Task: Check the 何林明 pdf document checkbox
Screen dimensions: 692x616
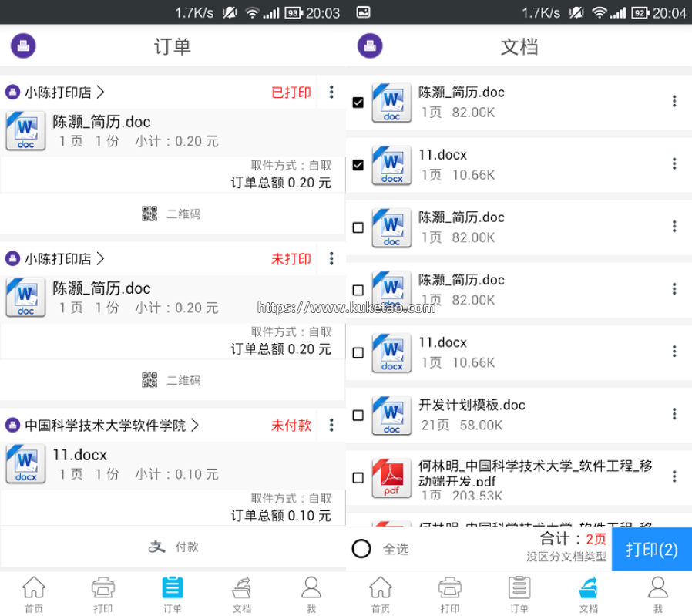Action: click(x=358, y=478)
